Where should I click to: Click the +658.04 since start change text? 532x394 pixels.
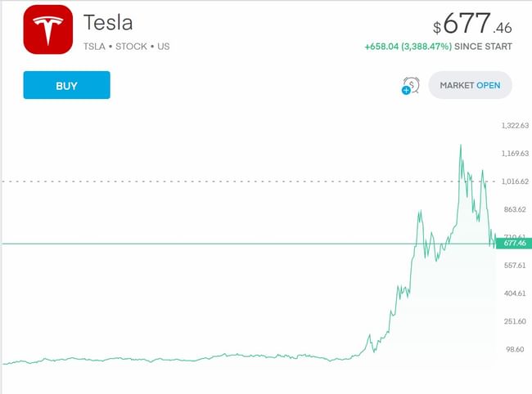(x=438, y=47)
